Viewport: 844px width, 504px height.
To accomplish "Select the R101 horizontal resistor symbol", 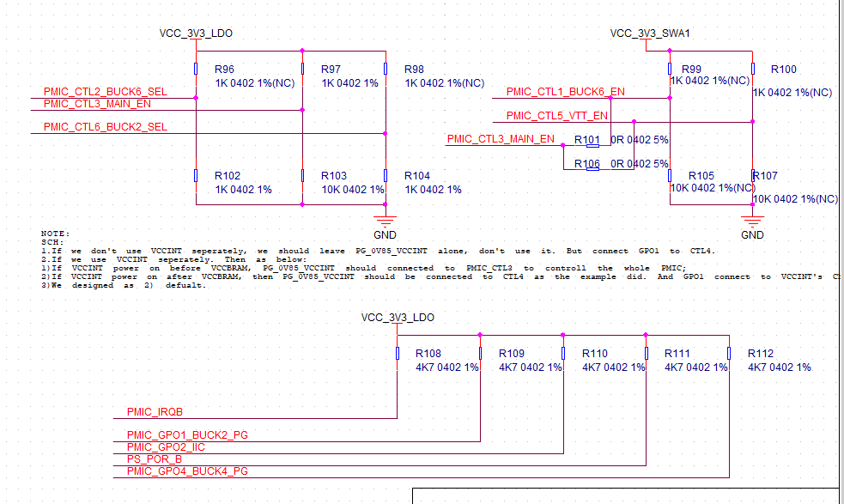I will pos(592,146).
